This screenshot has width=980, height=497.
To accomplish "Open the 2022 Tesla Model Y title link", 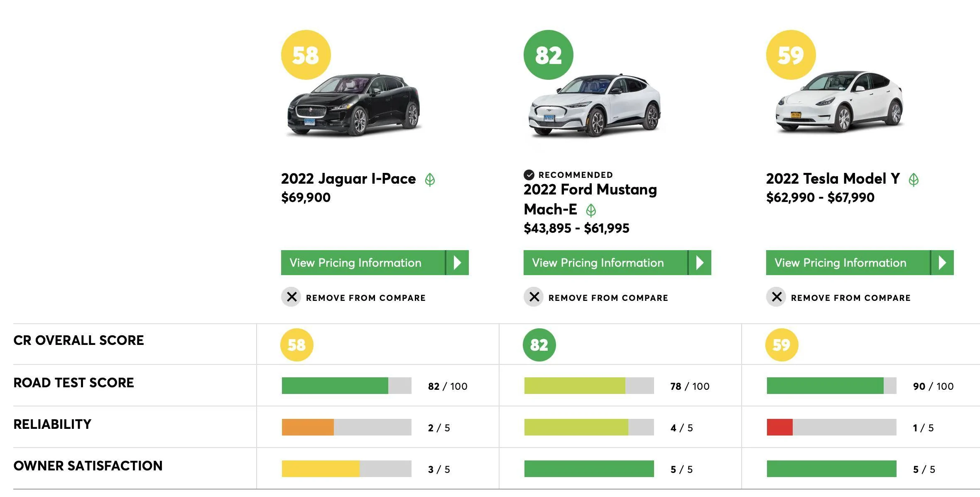I will pyautogui.click(x=833, y=179).
